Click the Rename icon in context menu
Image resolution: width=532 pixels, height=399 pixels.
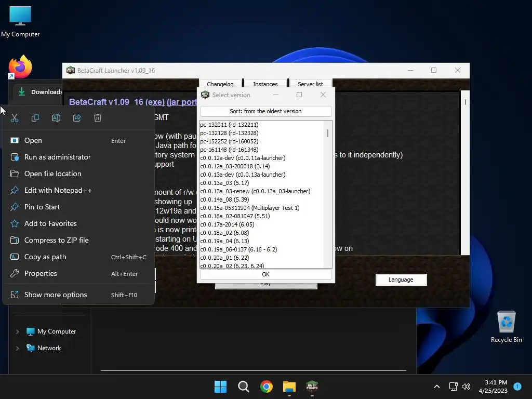pos(56,118)
